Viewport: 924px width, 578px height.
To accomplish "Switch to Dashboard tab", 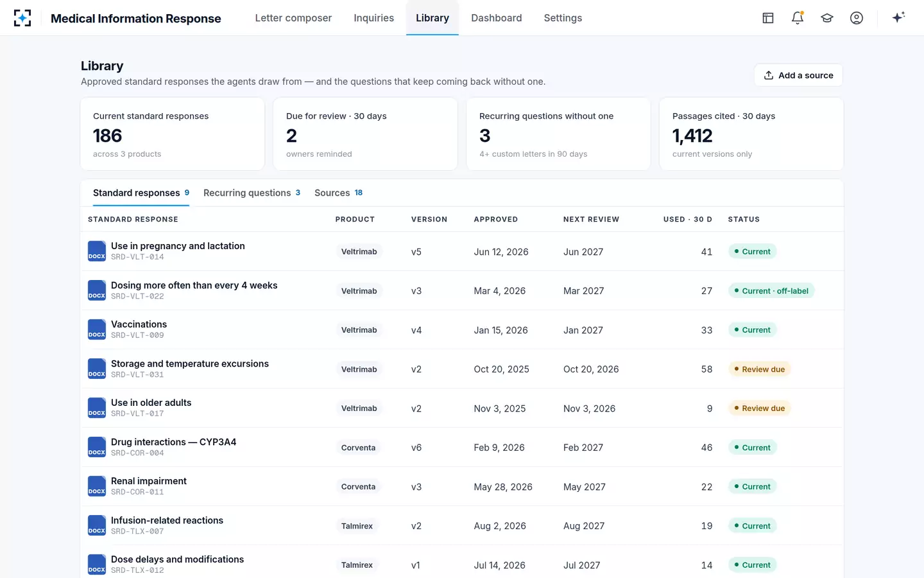I will click(497, 18).
